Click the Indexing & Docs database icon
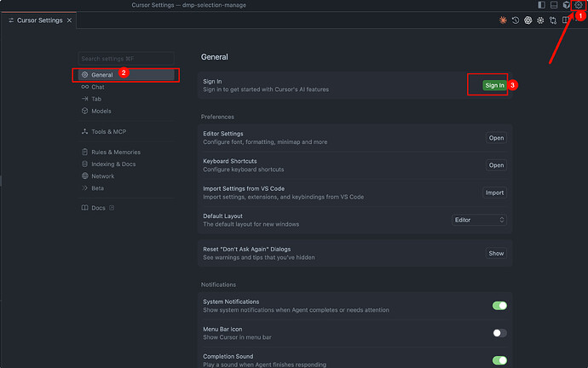This screenshot has height=368, width=588. pyautogui.click(x=84, y=164)
